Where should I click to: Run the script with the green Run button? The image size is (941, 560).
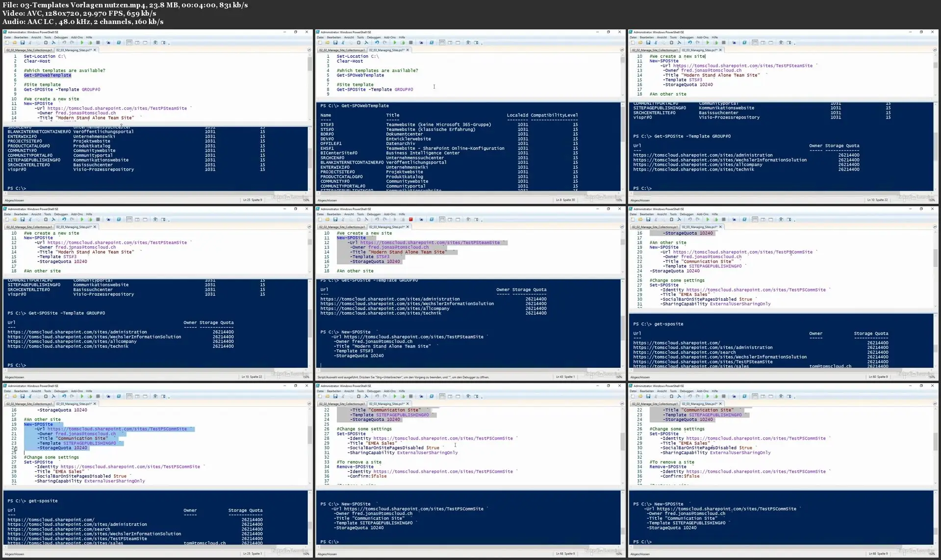(x=82, y=44)
